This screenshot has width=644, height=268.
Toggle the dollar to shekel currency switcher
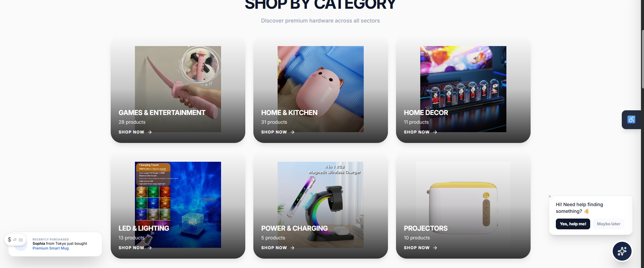(x=15, y=240)
